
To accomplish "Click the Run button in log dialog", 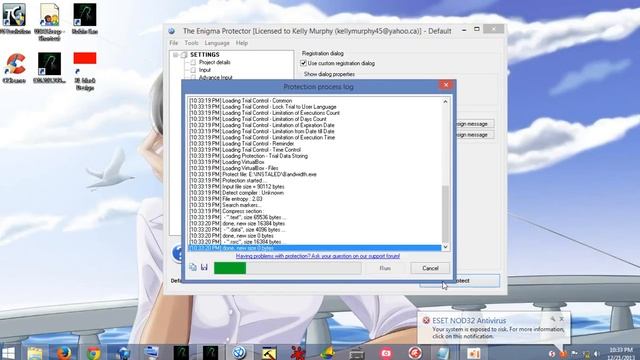I will point(385,268).
